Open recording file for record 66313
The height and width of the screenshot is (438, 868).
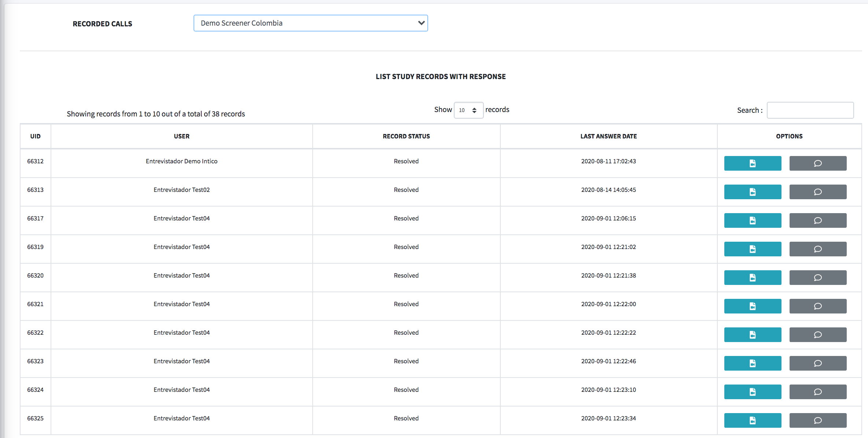click(x=753, y=192)
